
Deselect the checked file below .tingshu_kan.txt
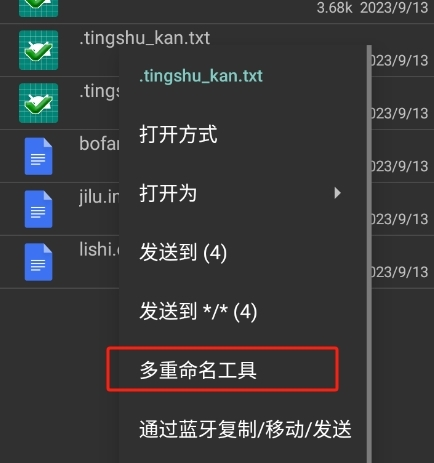(38, 103)
